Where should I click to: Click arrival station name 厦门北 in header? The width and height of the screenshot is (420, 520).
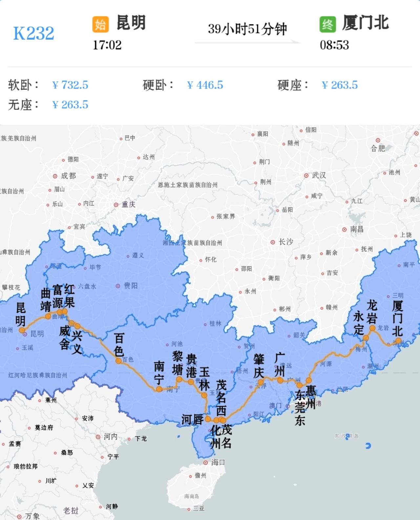[365, 23]
